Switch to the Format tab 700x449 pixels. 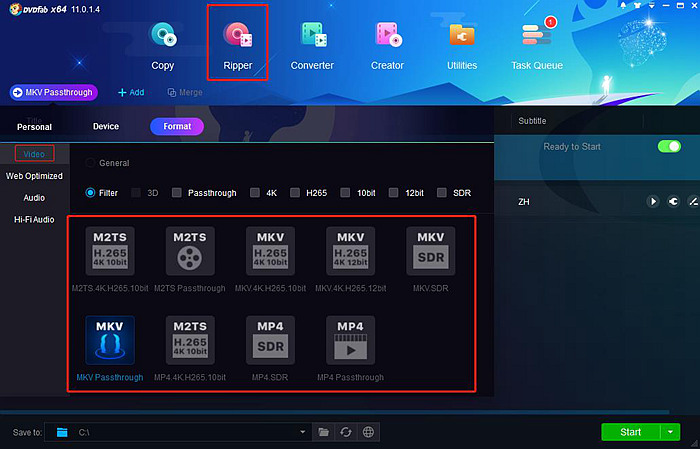pos(177,126)
